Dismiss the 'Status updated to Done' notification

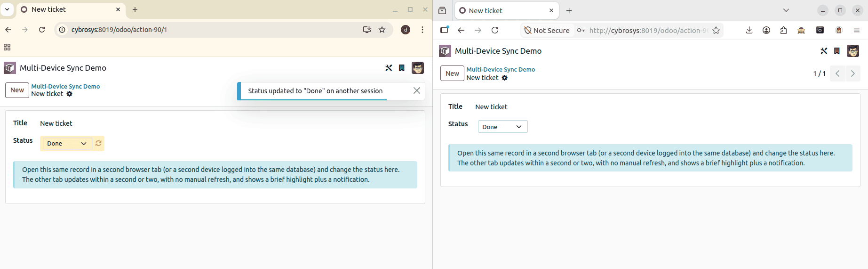coord(417,90)
